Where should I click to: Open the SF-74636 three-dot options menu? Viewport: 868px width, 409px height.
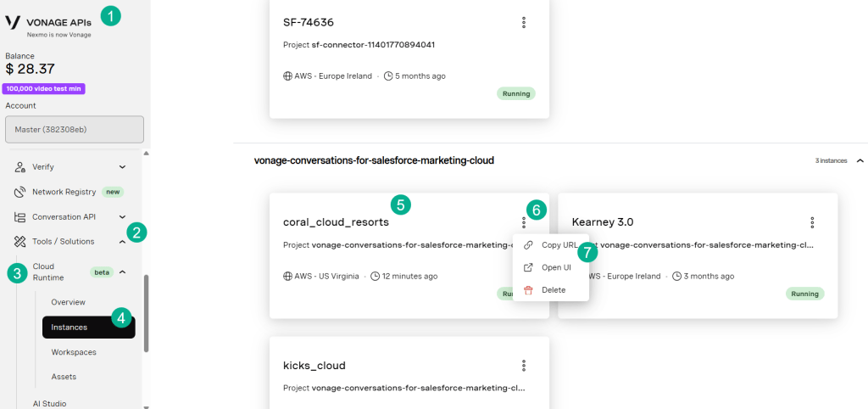click(524, 23)
